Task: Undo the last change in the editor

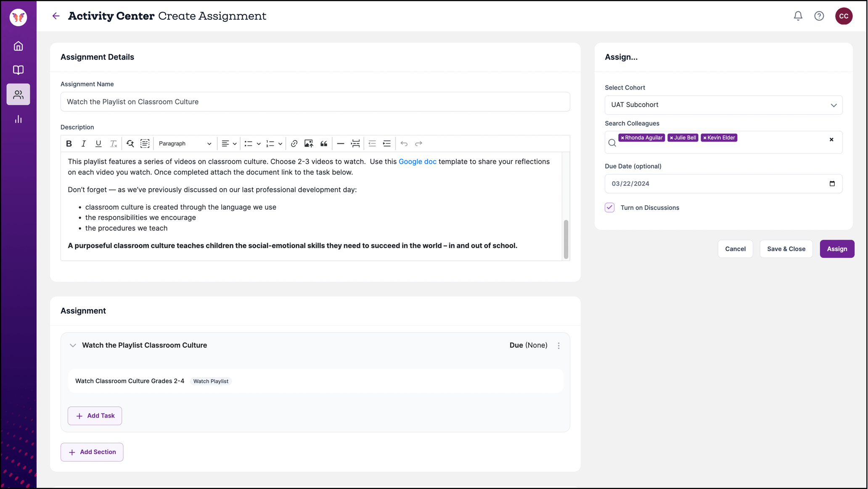Action: pos(404,143)
